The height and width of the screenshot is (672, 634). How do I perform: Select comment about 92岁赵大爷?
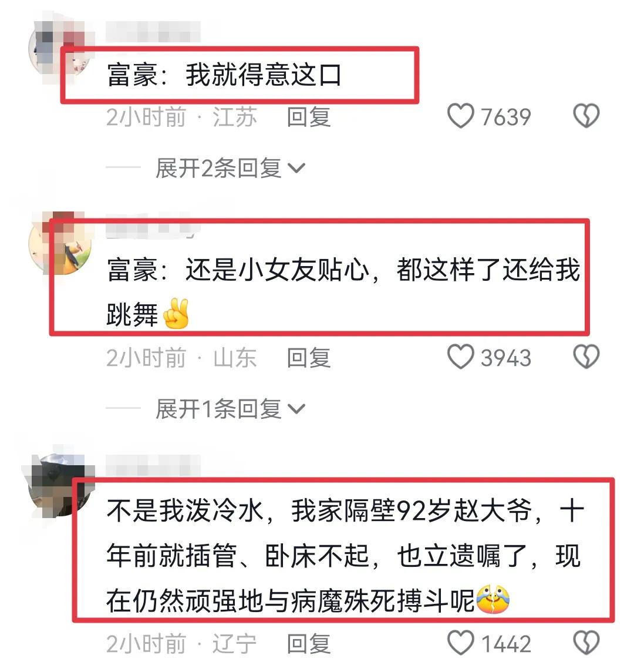(345, 556)
